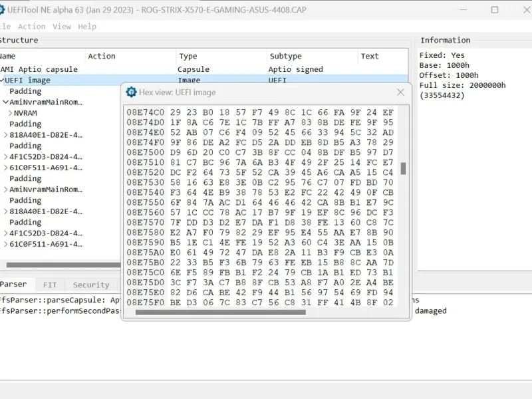Open the Help menu
Screen dimensions: 532x399
tap(87, 27)
